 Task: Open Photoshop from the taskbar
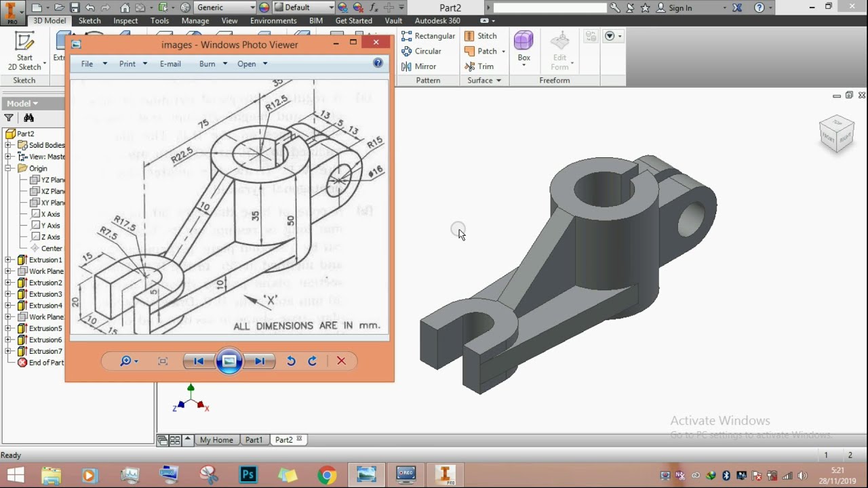248,475
